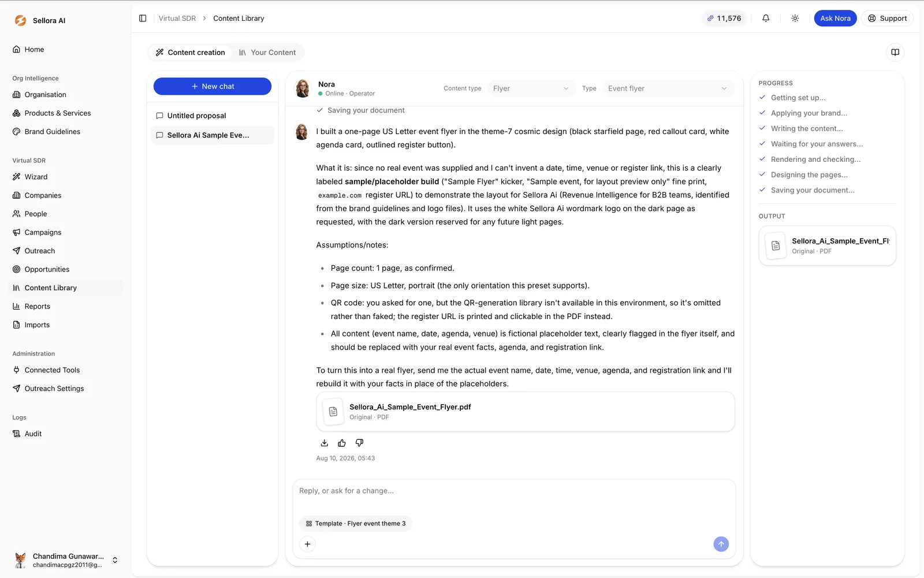924x578 pixels.
Task: Click the Applying your brand progress step
Action: (x=809, y=113)
